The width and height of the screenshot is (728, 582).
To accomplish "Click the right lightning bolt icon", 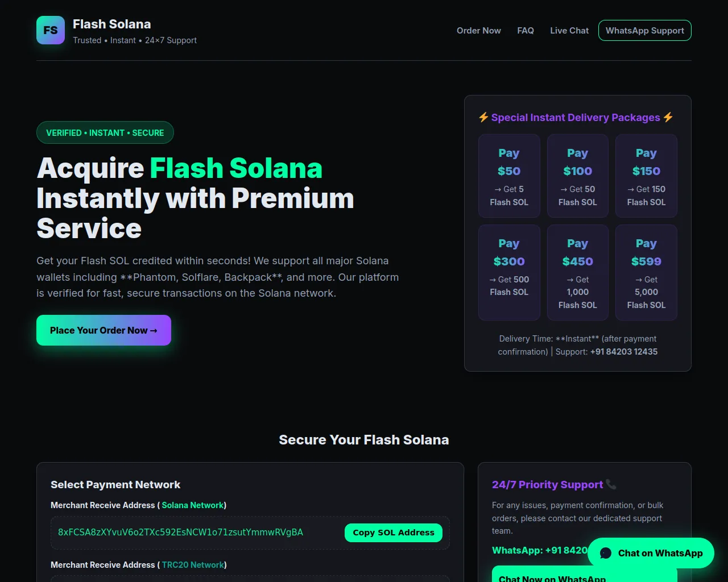I will pyautogui.click(x=668, y=117).
